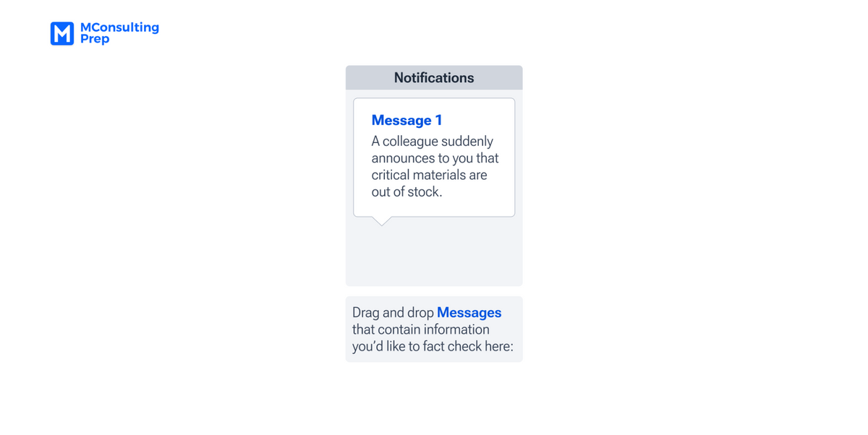The image size is (868, 435).
Task: Click the 'out of stock.' text
Action: tap(407, 192)
